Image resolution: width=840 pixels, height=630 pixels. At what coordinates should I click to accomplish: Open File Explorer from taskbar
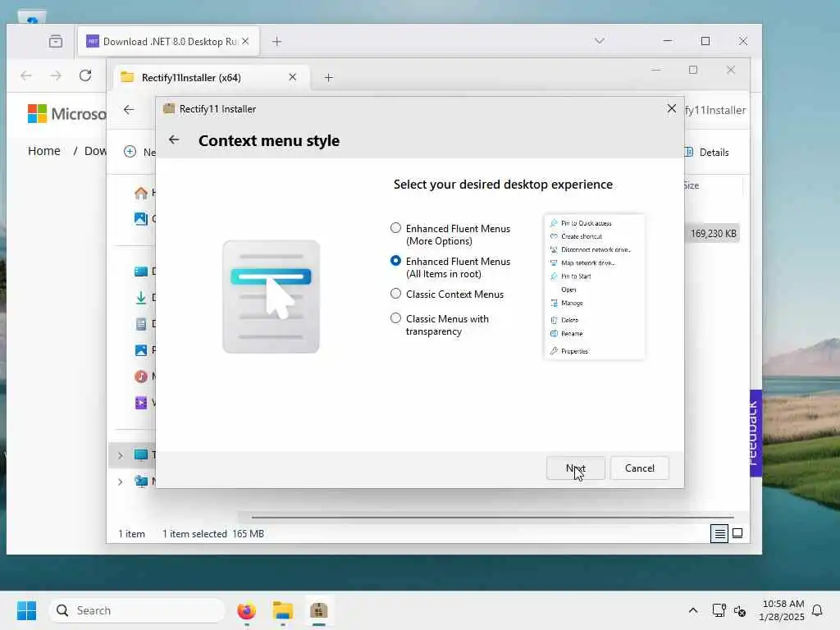point(283,610)
